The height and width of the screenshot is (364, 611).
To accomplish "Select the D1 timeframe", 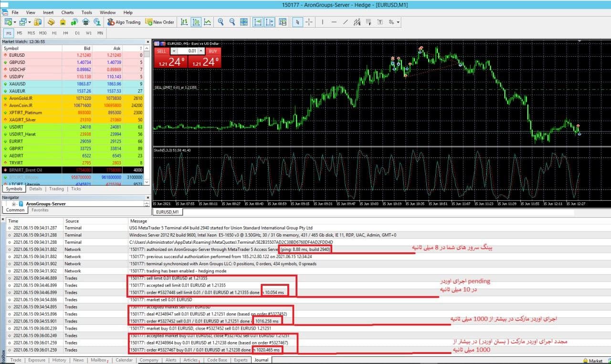I will (77, 33).
